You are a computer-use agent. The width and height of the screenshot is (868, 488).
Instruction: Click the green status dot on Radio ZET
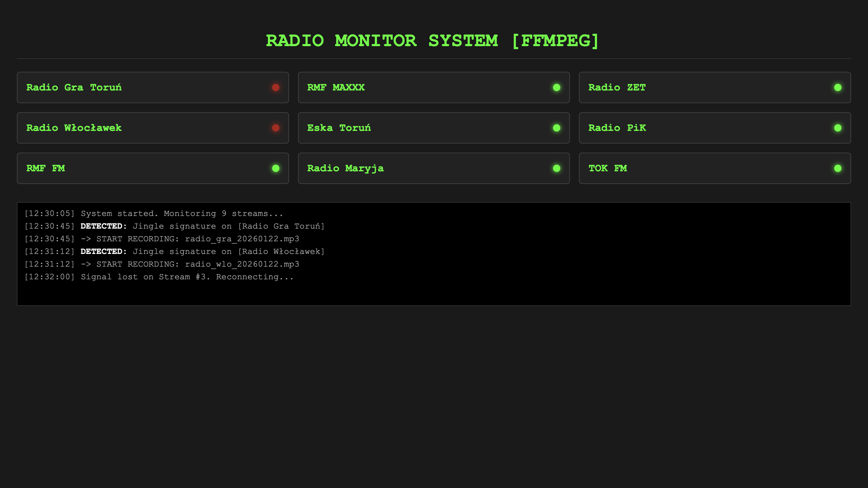pos(838,87)
